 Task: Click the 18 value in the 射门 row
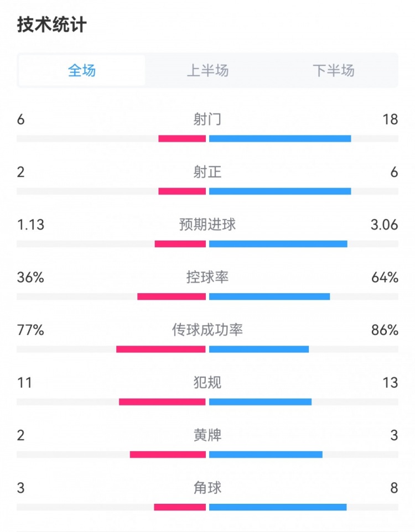point(390,119)
